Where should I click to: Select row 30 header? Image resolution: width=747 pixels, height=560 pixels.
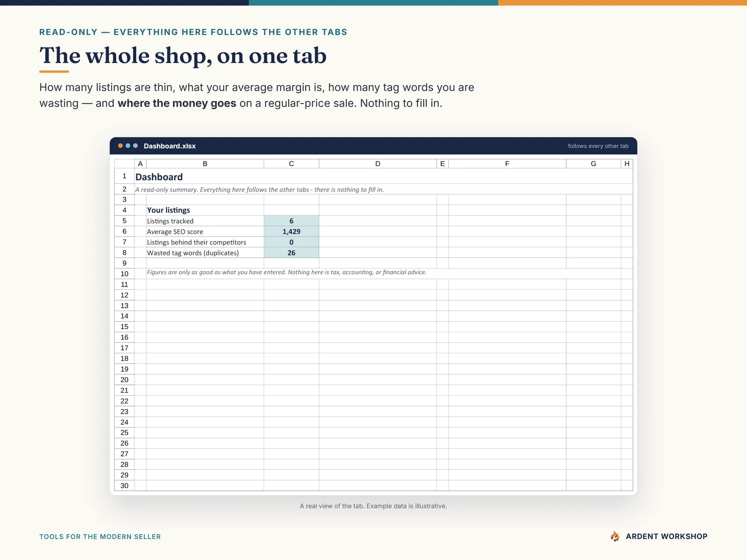[124, 486]
